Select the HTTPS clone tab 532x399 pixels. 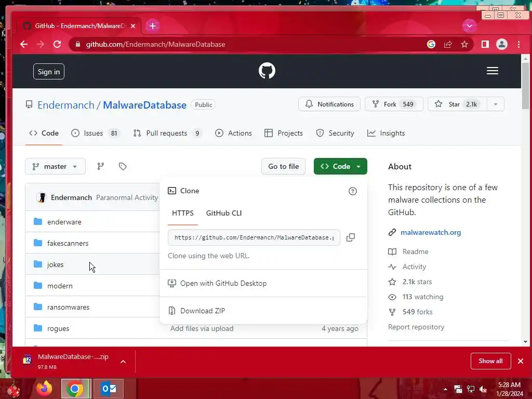(182, 213)
